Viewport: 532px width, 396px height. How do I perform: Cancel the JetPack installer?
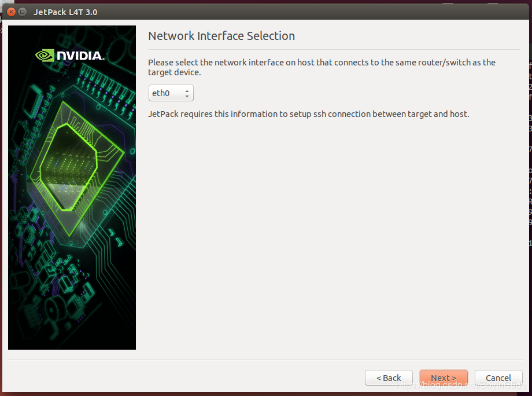click(498, 377)
